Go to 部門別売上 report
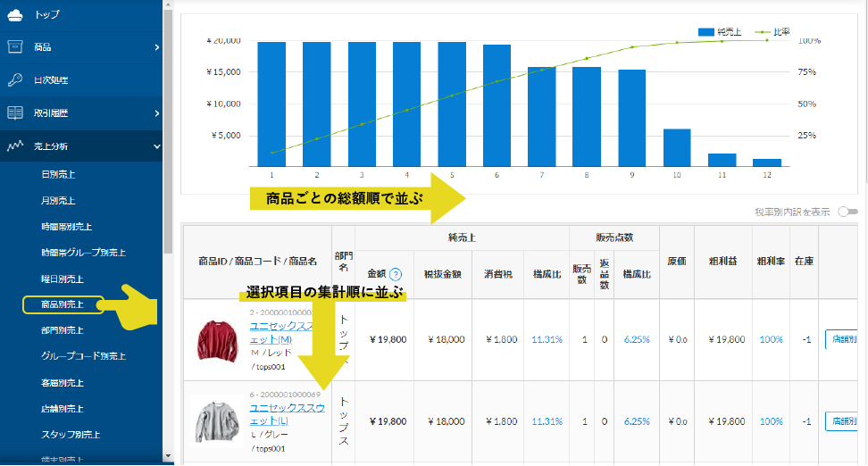This screenshot has width=868, height=466. (x=63, y=331)
